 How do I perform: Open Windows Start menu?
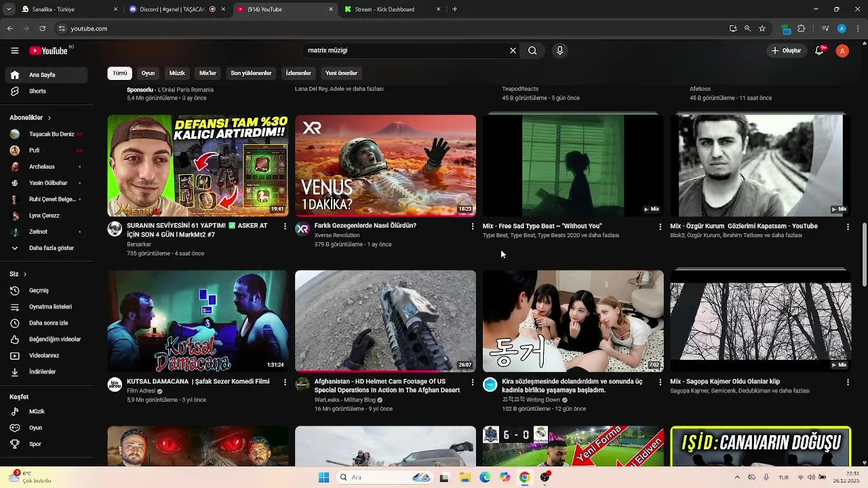(x=323, y=477)
